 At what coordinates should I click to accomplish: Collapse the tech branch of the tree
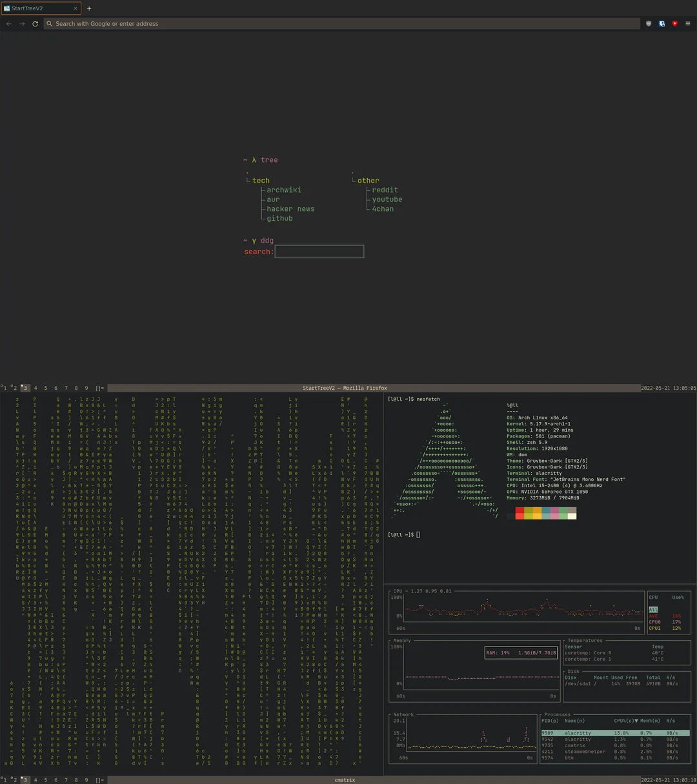(x=261, y=180)
